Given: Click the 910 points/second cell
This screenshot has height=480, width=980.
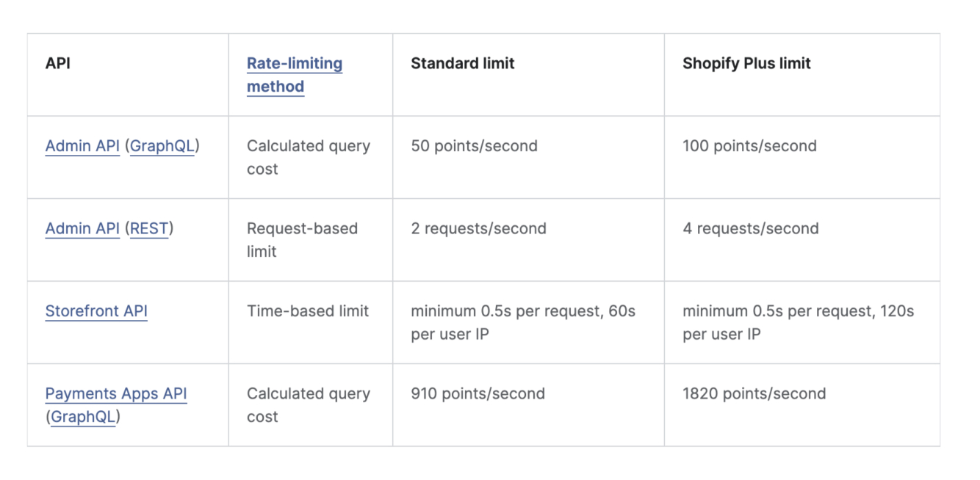Looking at the screenshot, I should pos(478,393).
